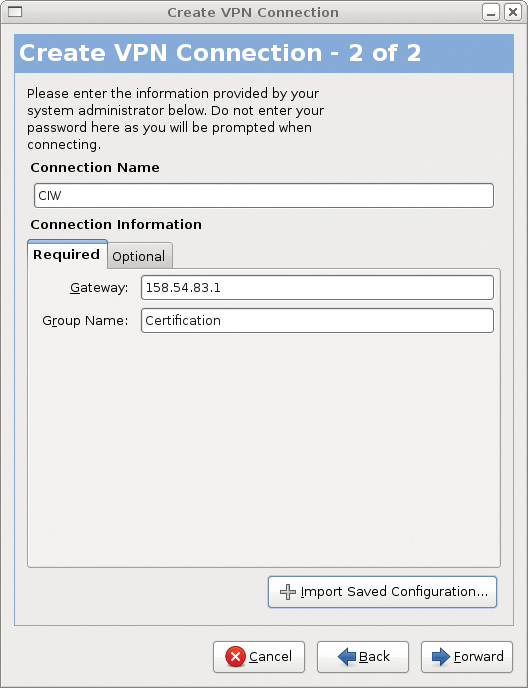Click the Forward button label text
528x688 pixels.
coord(478,656)
